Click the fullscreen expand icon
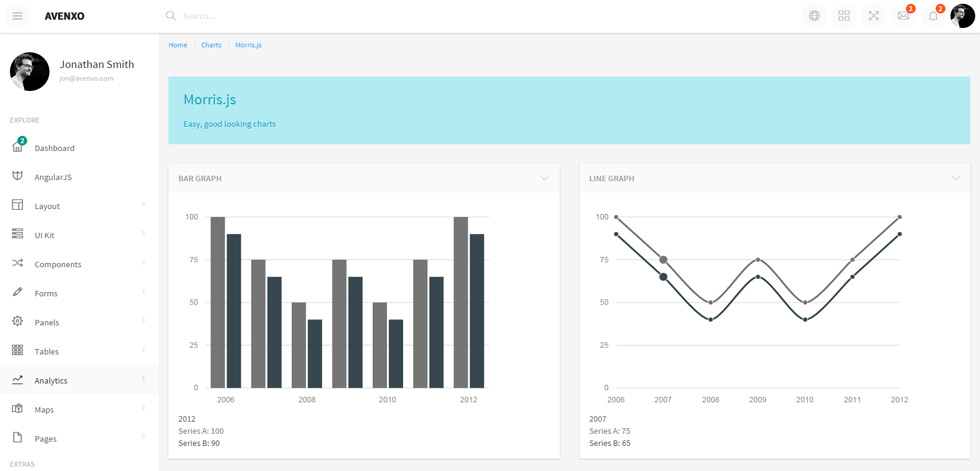This screenshot has height=471, width=980. (874, 16)
